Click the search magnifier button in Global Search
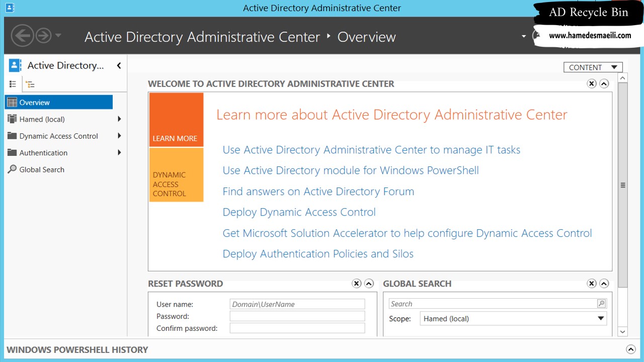Image resolution: width=644 pixels, height=362 pixels. [601, 304]
